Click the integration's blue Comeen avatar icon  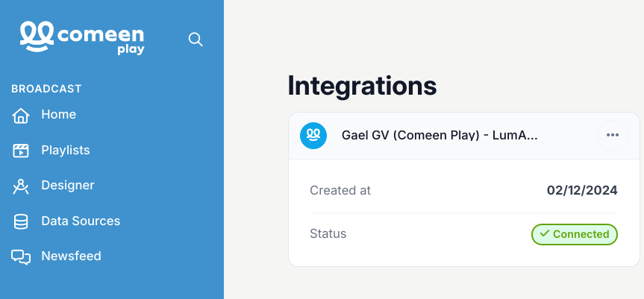pos(313,135)
